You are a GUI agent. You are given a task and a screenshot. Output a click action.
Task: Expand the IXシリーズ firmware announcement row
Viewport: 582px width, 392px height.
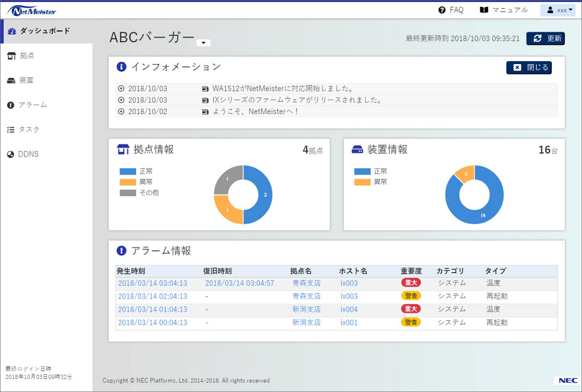[121, 100]
